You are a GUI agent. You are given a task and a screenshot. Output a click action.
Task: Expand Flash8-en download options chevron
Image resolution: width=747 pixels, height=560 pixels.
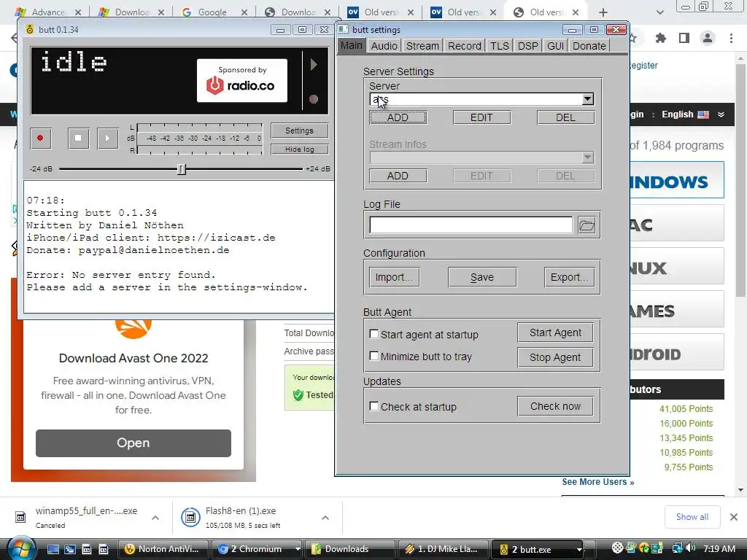[325, 518]
